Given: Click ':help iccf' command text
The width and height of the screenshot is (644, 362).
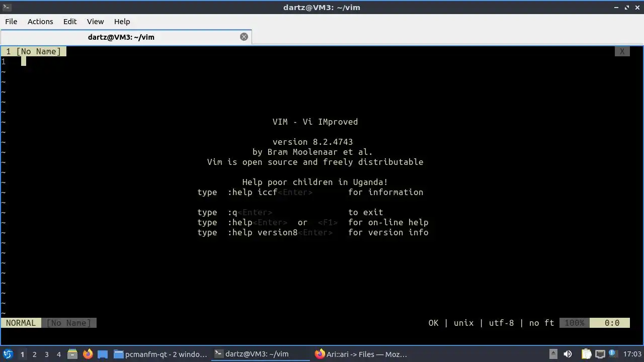Looking at the screenshot, I should [x=252, y=192].
